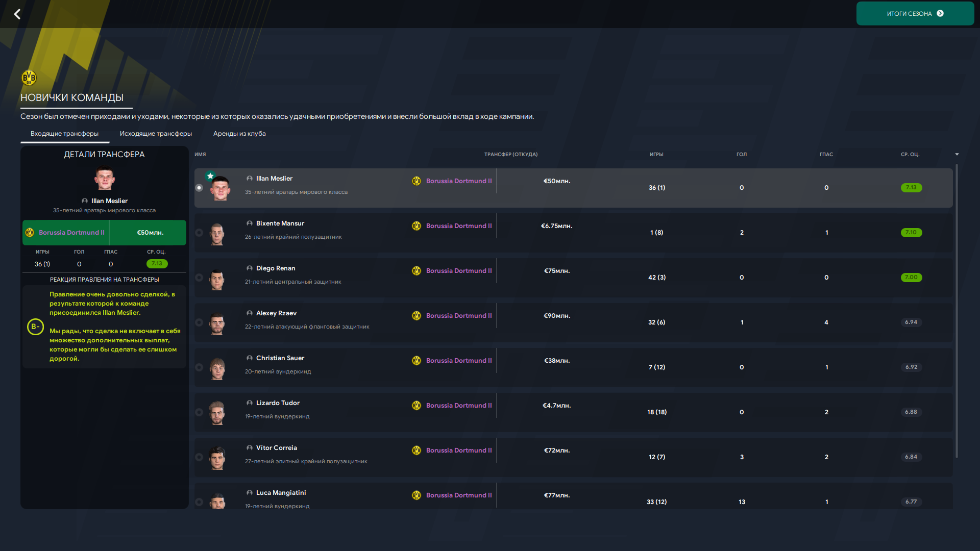980x551 pixels.
Task: Click person icon beside Luca Mangiatini name
Action: [250, 493]
